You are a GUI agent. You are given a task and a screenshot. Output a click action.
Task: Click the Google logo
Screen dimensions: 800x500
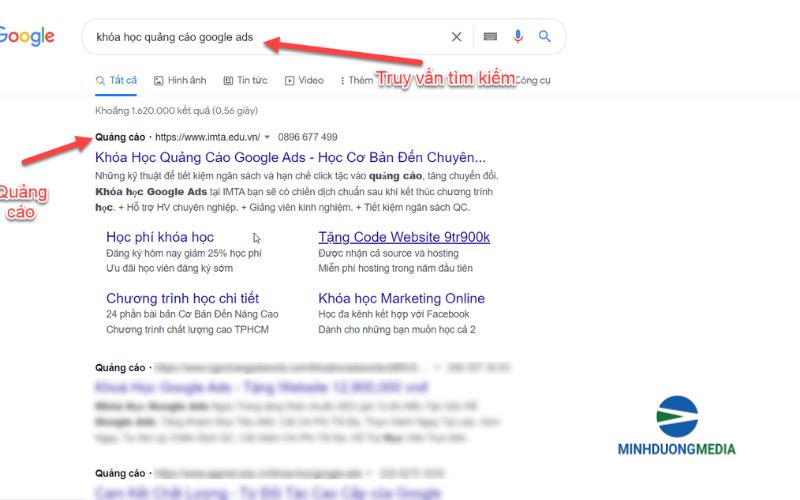(27, 36)
